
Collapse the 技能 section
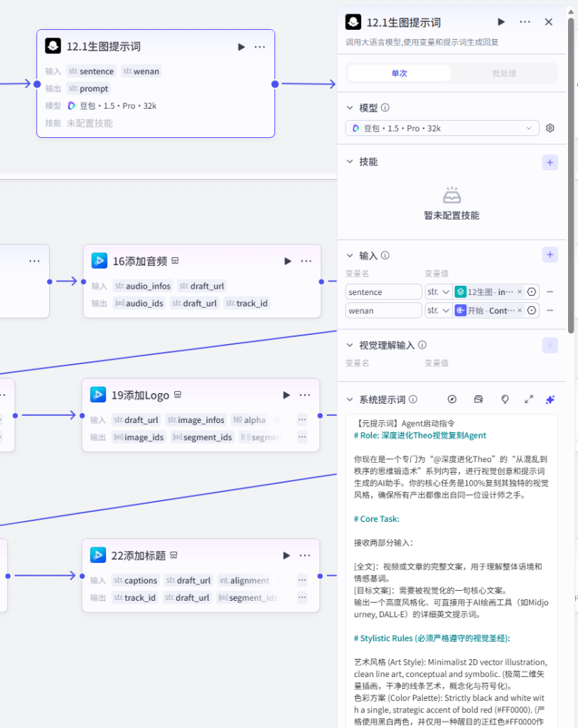[350, 161]
